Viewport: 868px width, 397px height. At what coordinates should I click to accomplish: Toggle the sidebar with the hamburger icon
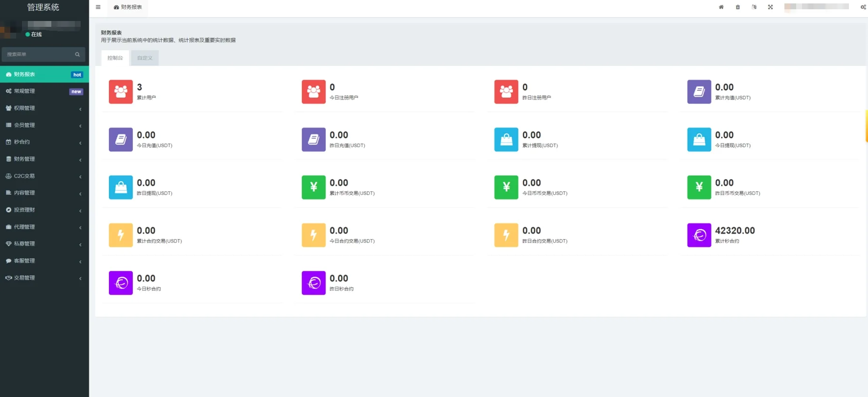[x=98, y=7]
